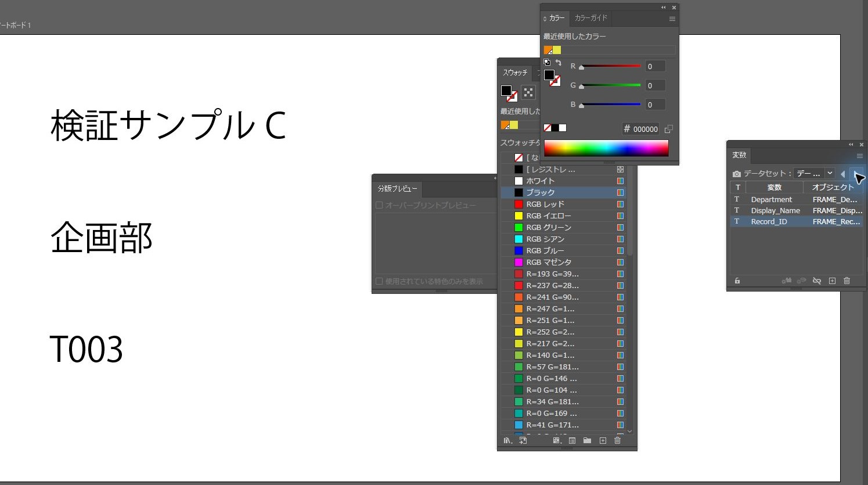
Task: Open Swatch Options list icon
Action: pyautogui.click(x=572, y=441)
